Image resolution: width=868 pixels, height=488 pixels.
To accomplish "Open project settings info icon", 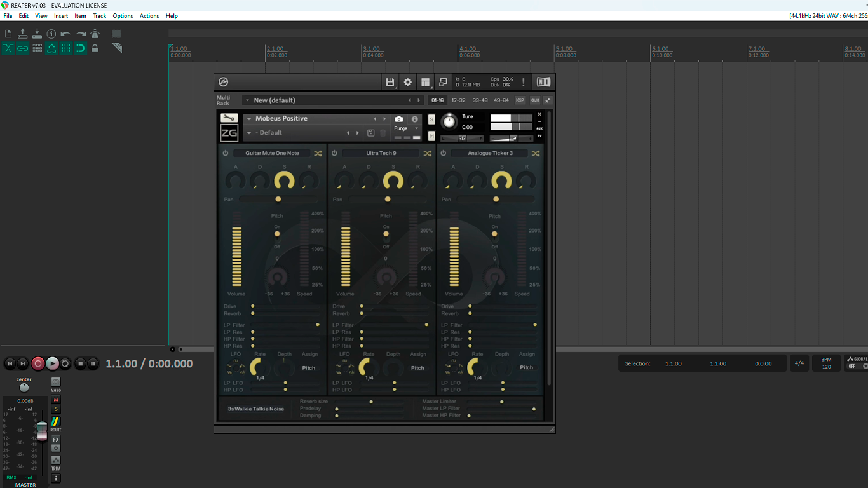I will [x=51, y=34].
